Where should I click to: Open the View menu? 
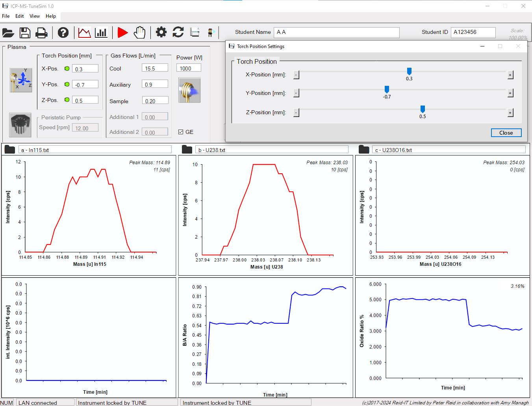click(35, 16)
